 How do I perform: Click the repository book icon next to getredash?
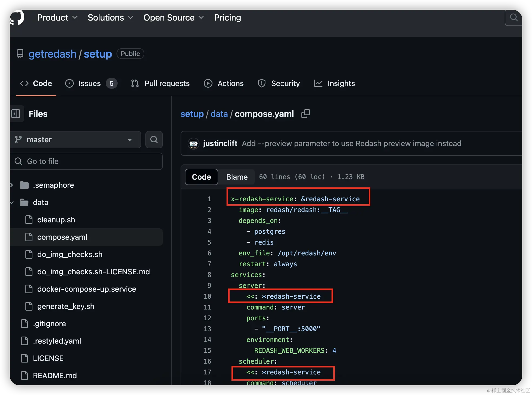tap(20, 54)
